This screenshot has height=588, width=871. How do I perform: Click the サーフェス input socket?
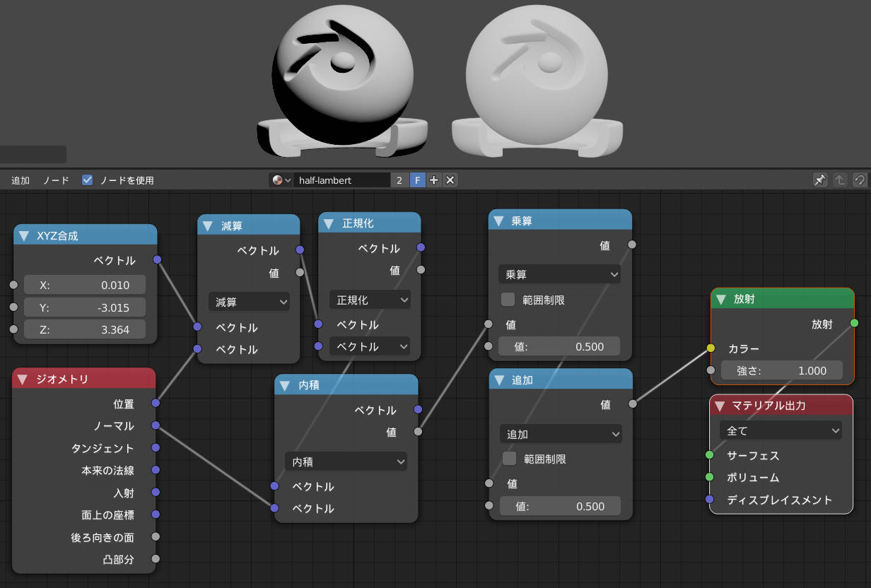(710, 455)
